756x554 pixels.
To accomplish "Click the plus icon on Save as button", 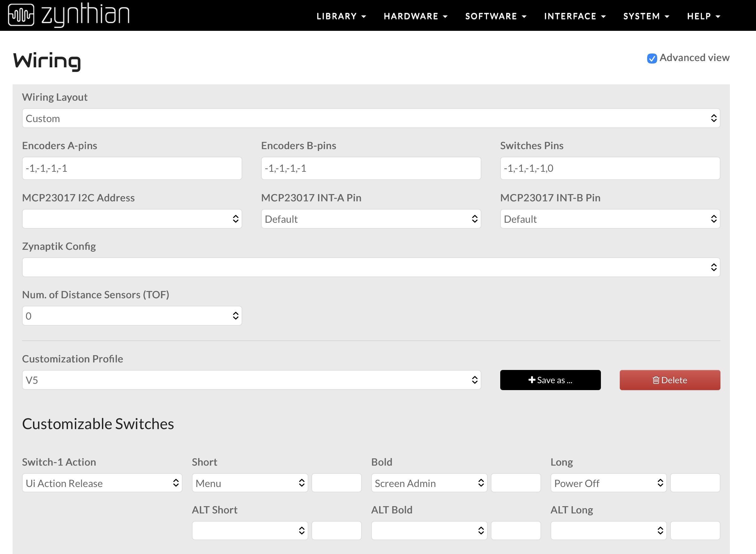I will 532,380.
